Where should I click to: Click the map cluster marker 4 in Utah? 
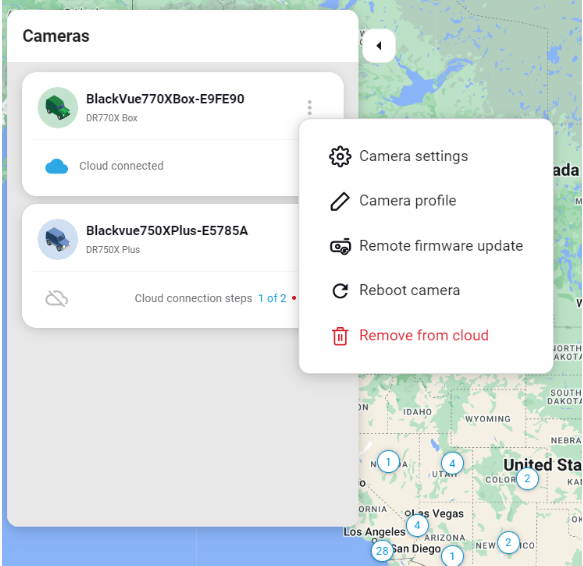pos(452,463)
